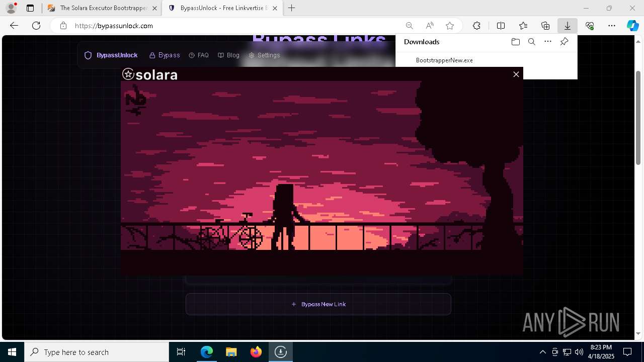Viewport: 644px width, 362px height.
Task: Open the Copilot sidebar
Action: click(633, 26)
